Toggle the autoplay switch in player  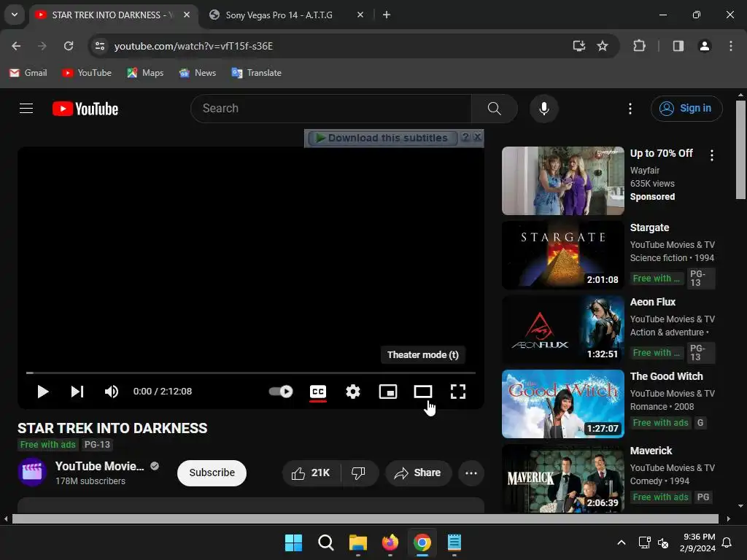tap(281, 392)
